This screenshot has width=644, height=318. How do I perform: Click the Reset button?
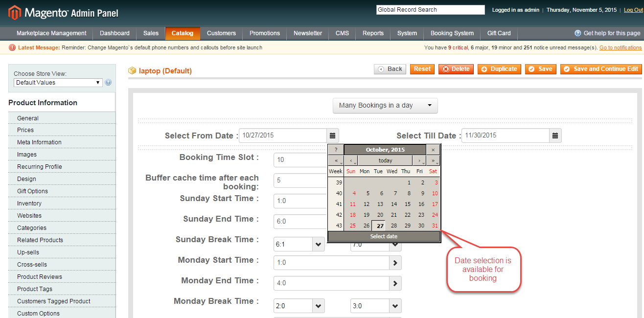coord(422,69)
